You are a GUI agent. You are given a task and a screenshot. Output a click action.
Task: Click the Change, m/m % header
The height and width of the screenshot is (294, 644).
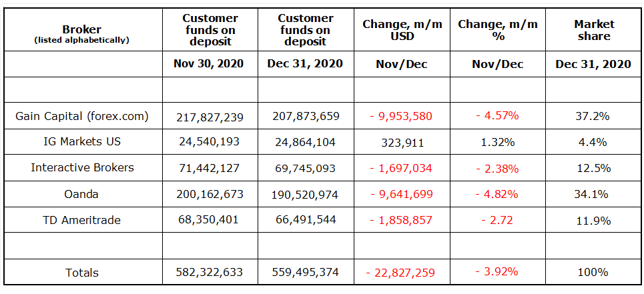(497, 30)
